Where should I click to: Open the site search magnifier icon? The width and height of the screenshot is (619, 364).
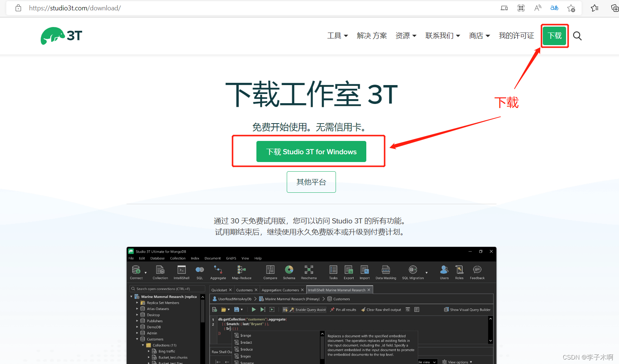point(577,36)
